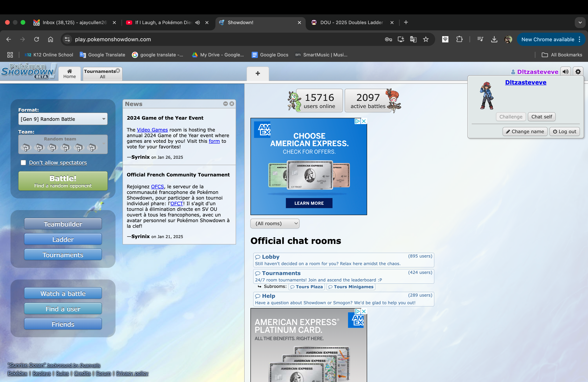The width and height of the screenshot is (588, 382).
Task: Bookmark this page with the star icon
Action: click(x=426, y=39)
